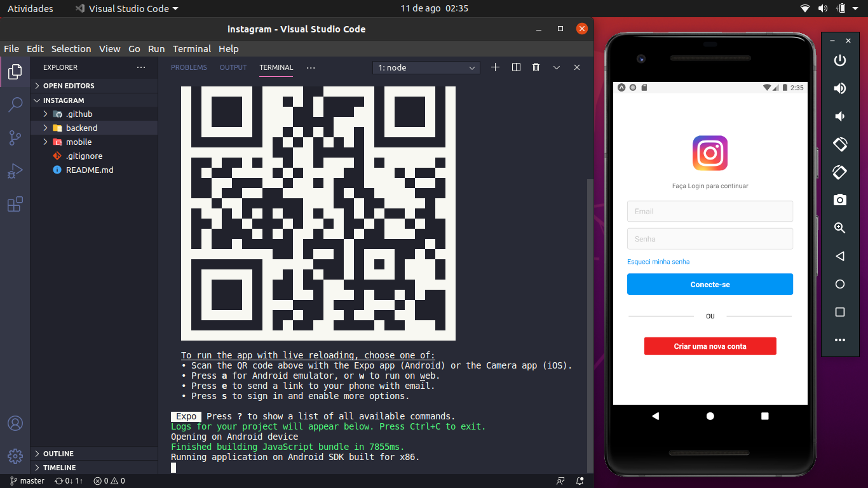Image resolution: width=868 pixels, height=488 pixels.
Task: Open the Help menu
Action: click(229, 49)
